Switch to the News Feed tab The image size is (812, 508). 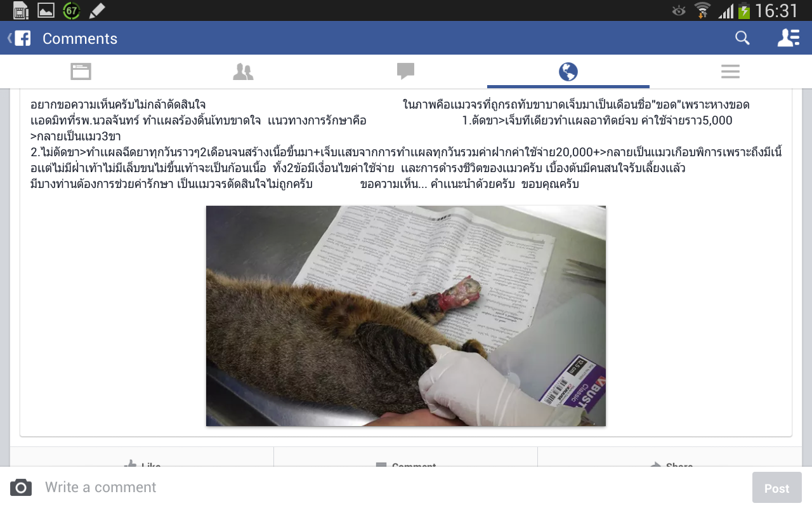[x=81, y=71]
